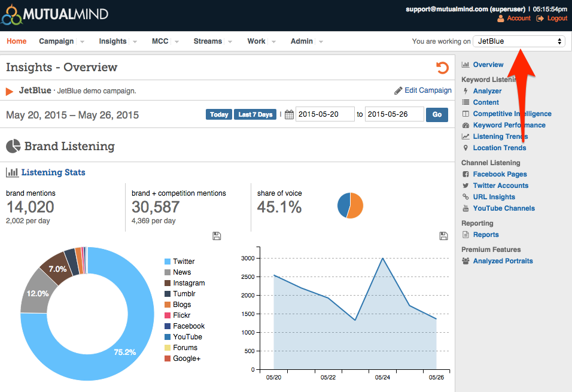Click the Twitter legend color swatch

point(168,262)
